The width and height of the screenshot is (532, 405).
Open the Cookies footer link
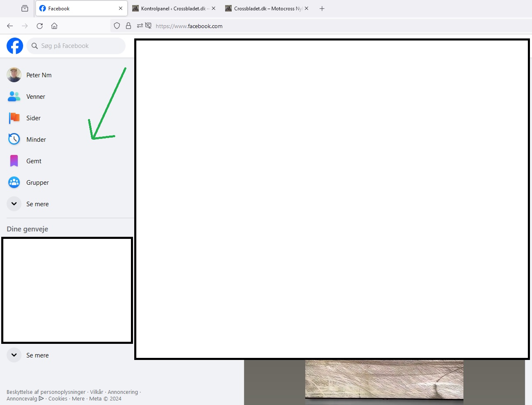pos(58,399)
